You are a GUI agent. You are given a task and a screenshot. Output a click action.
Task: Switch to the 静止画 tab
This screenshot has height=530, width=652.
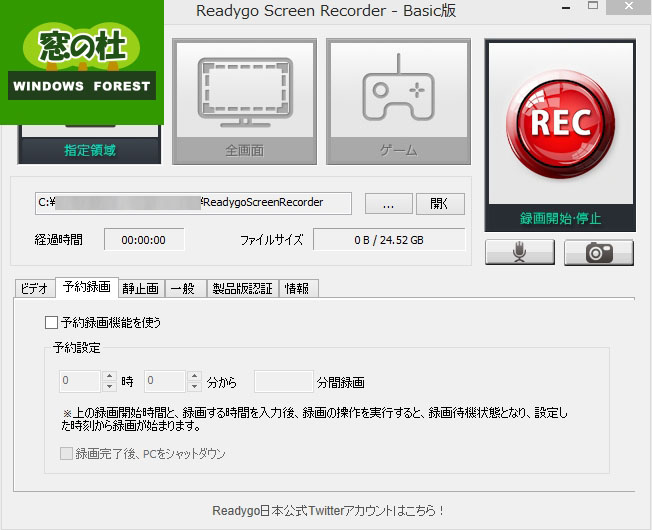pyautogui.click(x=141, y=288)
